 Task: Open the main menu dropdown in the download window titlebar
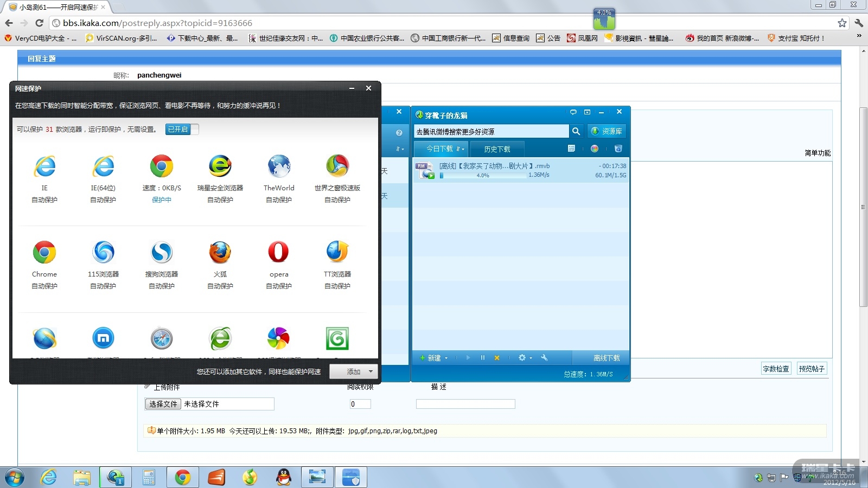(587, 112)
